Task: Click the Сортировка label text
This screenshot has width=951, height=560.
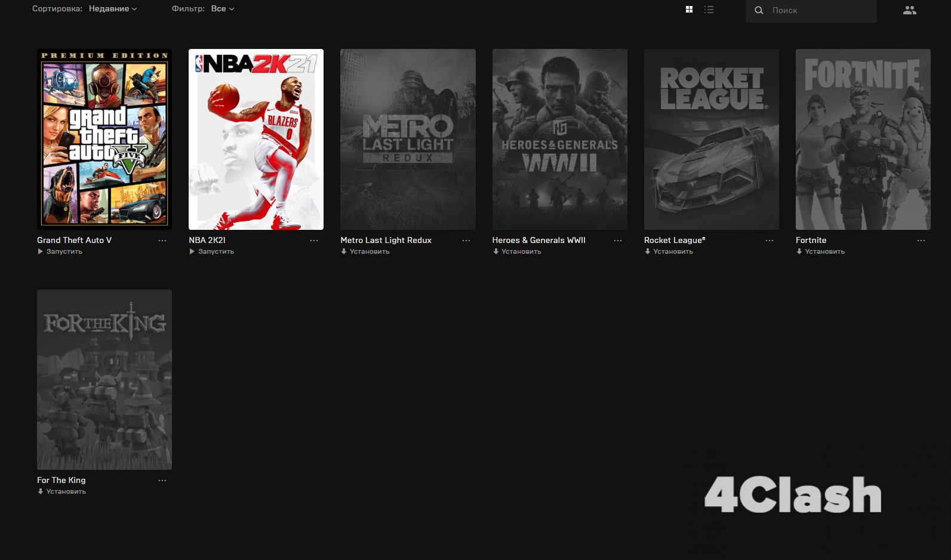Action: pyautogui.click(x=57, y=9)
